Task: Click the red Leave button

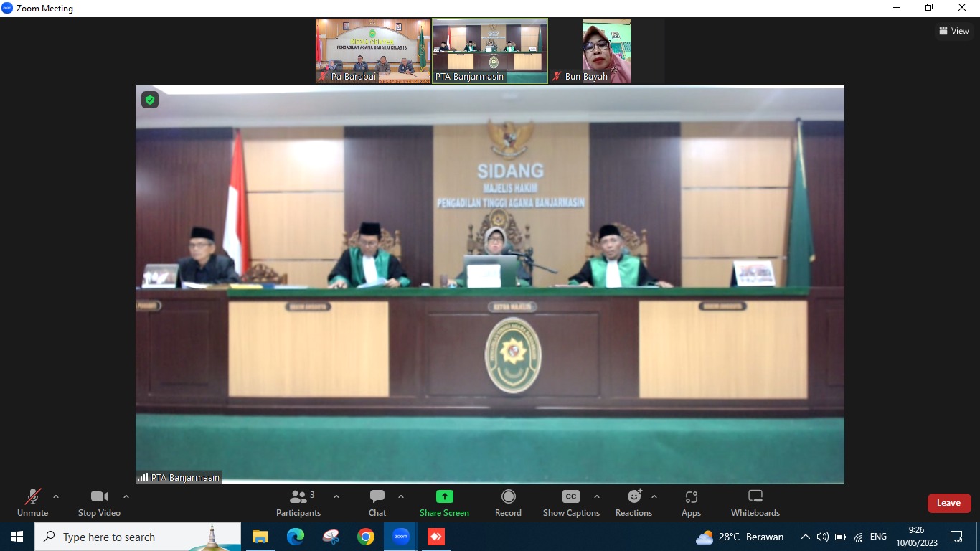Action: click(948, 503)
